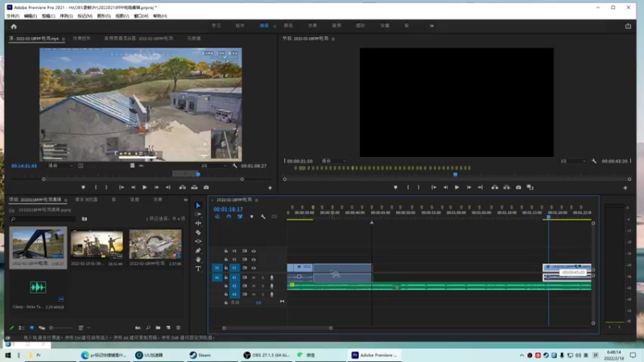Image resolution: width=644 pixels, height=362 pixels.
Task: Select the Razor tool
Action: (x=198, y=232)
